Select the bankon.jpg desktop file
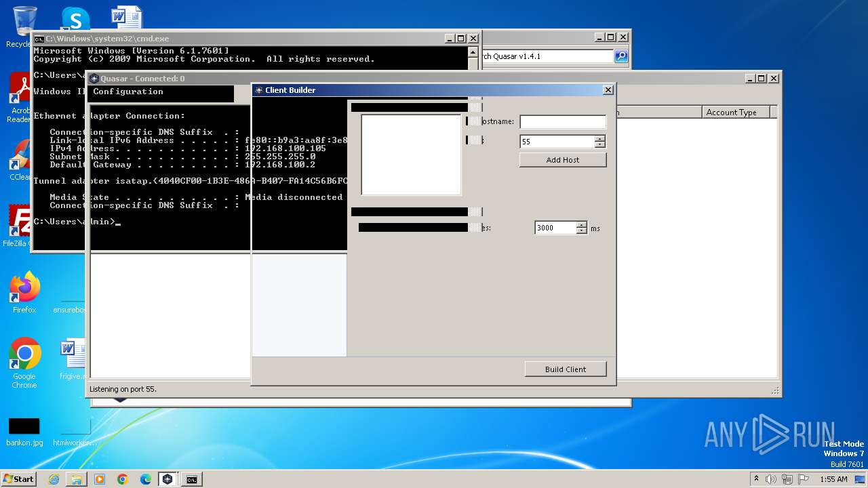This screenshot has width=868, height=488. pos(24,432)
